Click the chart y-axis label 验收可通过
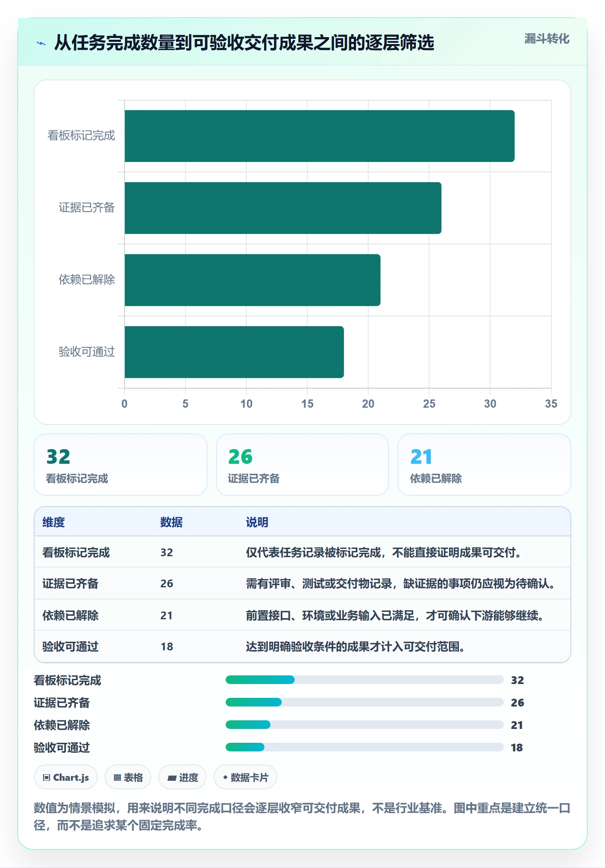 tap(87, 352)
